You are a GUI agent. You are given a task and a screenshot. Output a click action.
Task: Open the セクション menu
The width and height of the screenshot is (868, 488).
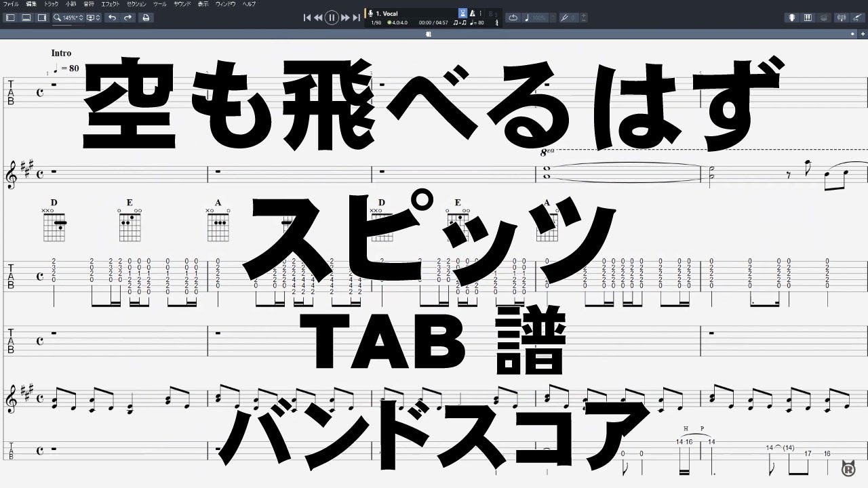137,4
